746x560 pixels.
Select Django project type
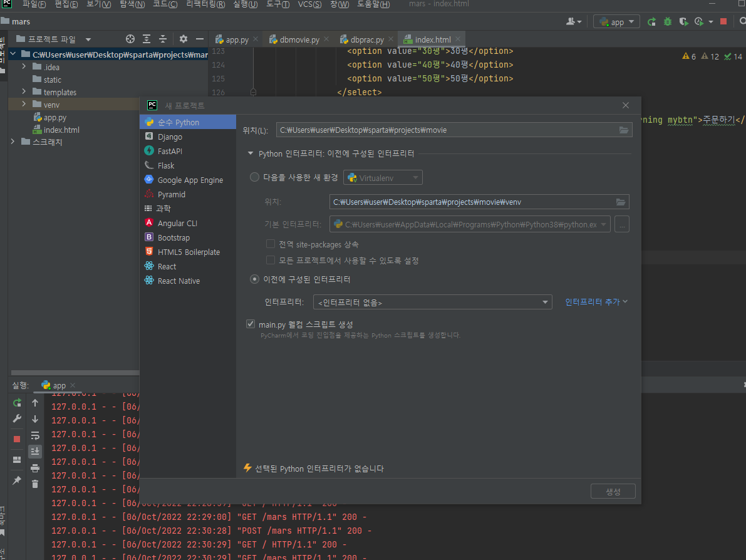click(188, 137)
